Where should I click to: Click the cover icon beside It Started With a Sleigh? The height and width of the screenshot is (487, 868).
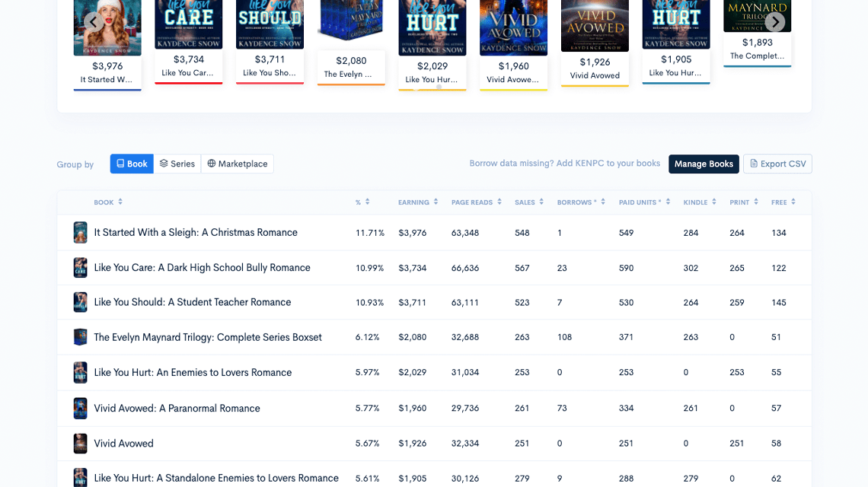point(80,232)
